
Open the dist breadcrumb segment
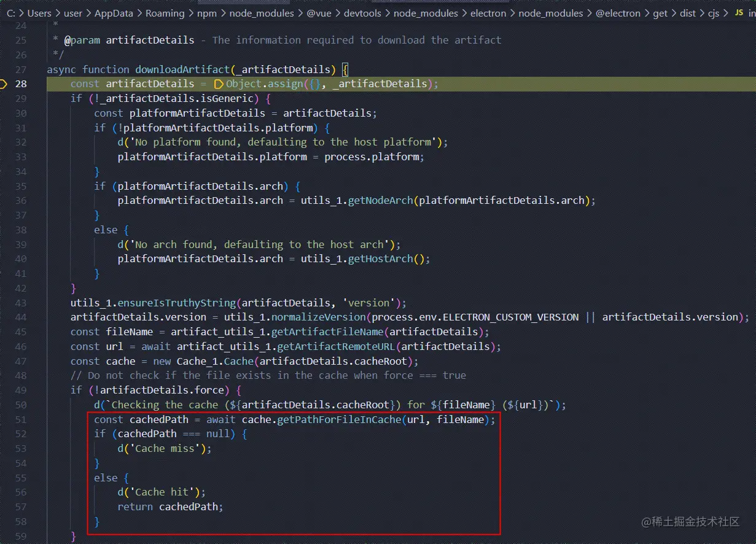click(688, 13)
